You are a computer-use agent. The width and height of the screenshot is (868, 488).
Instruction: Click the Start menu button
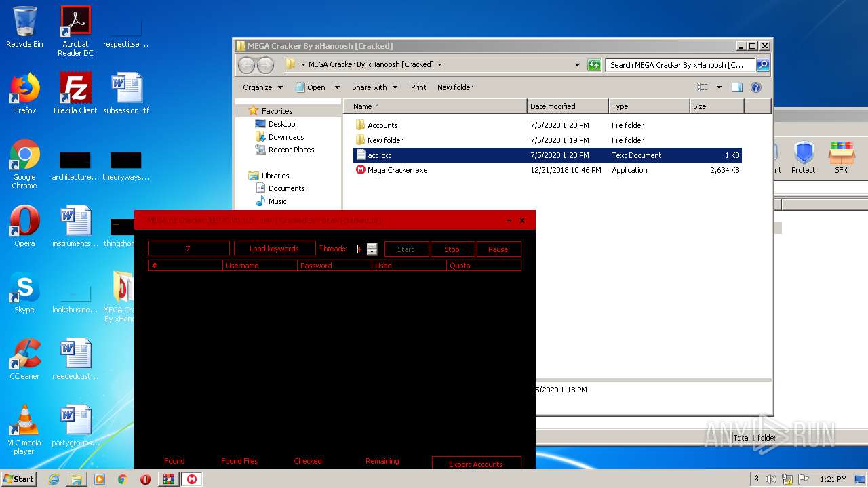pos(18,479)
